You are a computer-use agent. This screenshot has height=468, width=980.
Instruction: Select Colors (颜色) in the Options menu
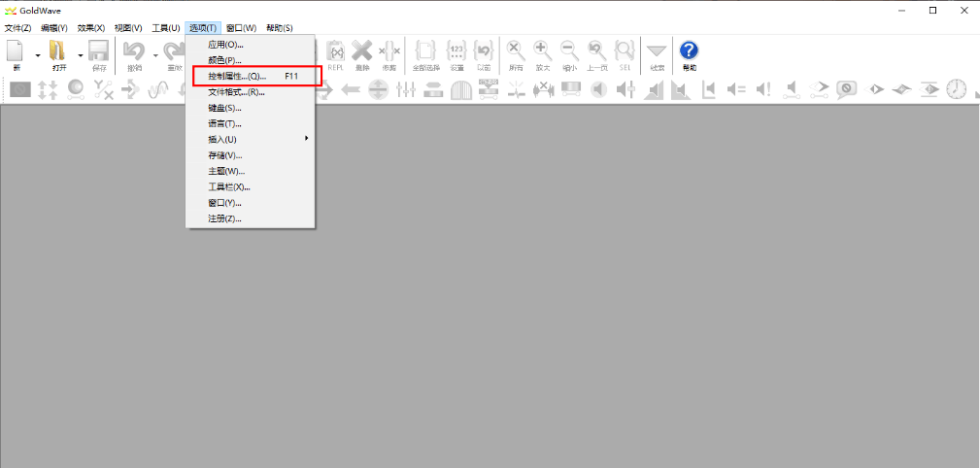coord(225,60)
